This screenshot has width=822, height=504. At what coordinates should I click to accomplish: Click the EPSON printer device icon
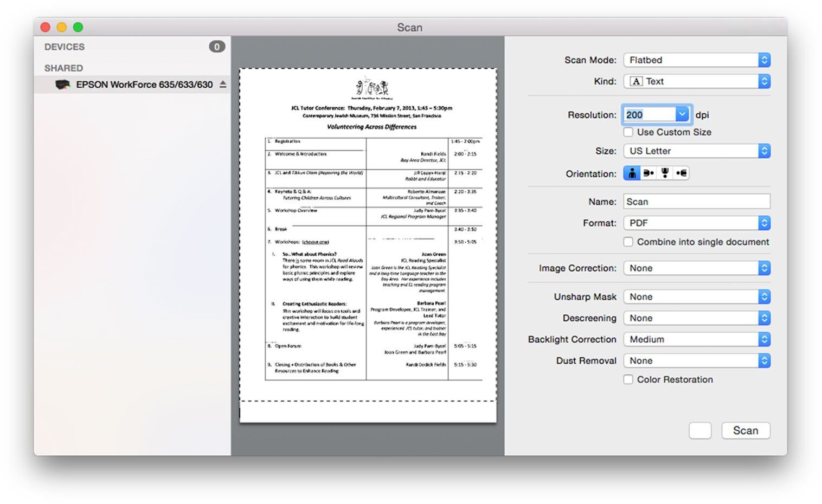click(63, 85)
